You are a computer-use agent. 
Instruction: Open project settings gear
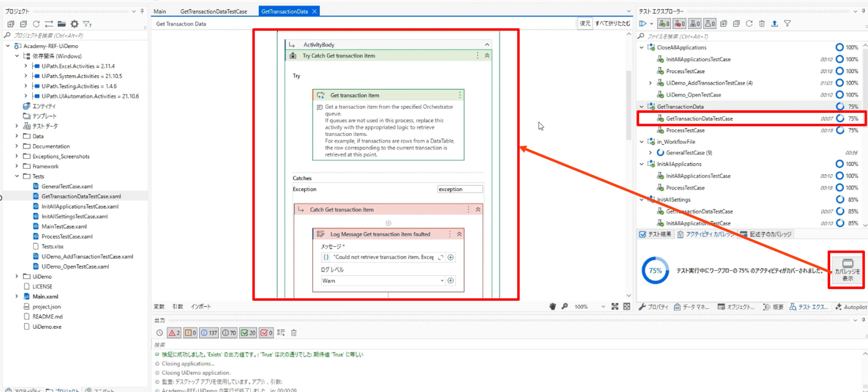click(75, 24)
